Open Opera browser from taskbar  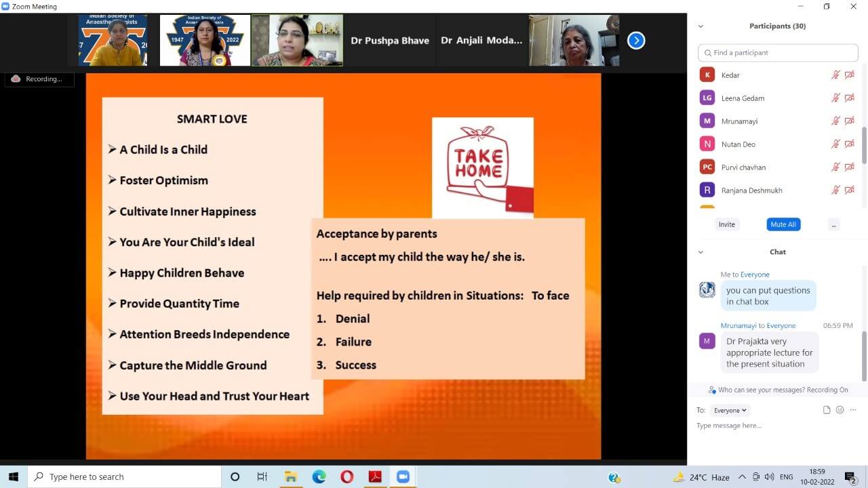coord(347,477)
